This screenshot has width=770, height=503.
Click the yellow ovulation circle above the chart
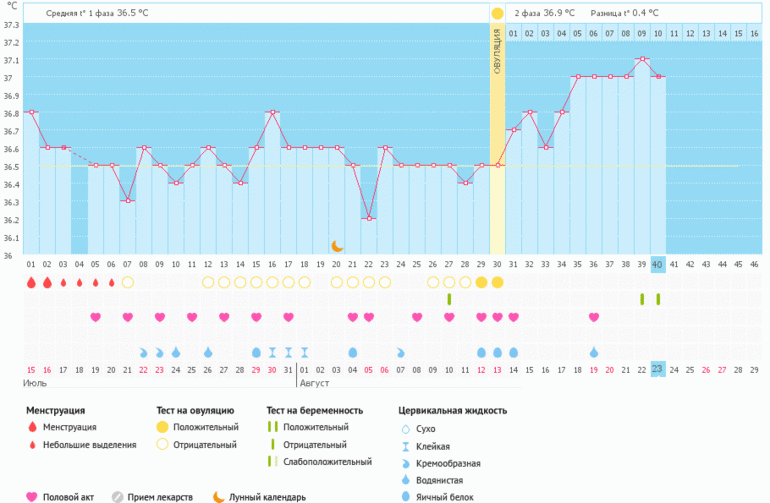click(x=497, y=13)
